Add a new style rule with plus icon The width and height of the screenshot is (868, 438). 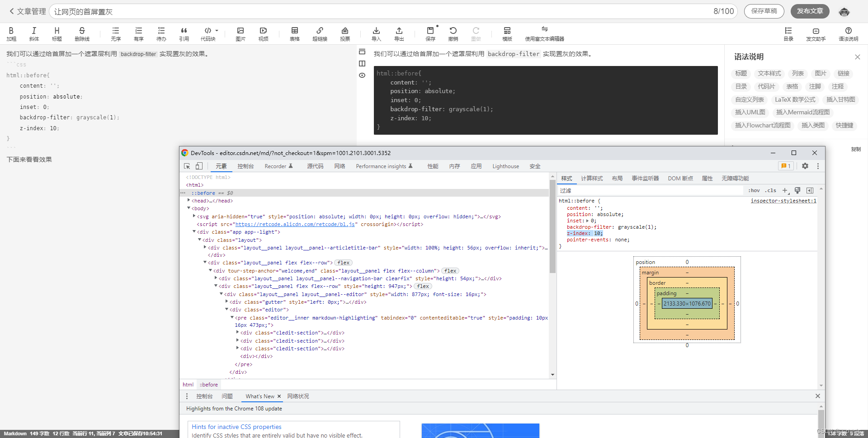(785, 190)
